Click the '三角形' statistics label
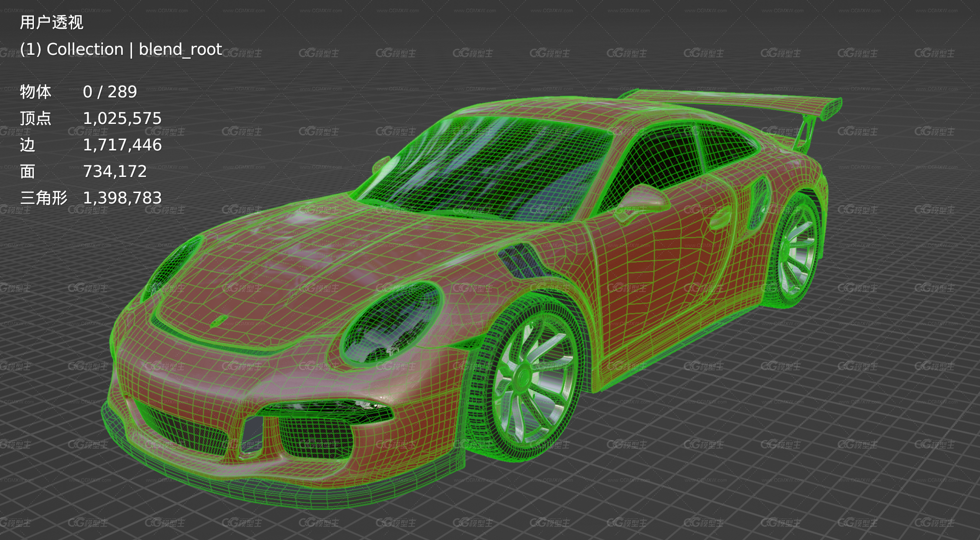Viewport: 980px width, 540px height. pyautogui.click(x=43, y=198)
